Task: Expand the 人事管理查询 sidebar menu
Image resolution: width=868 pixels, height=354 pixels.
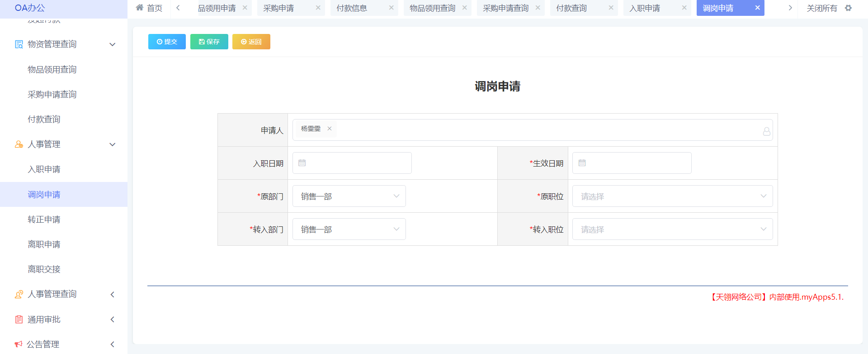Action: pyautogui.click(x=63, y=294)
